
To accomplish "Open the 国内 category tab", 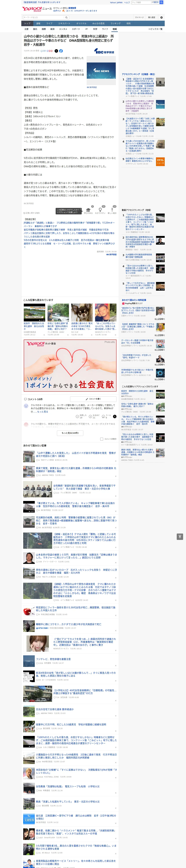I will tap(35, 29).
